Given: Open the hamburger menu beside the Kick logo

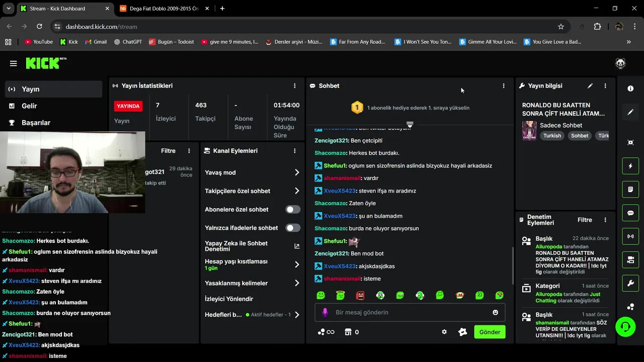Looking at the screenshot, I should (13, 63).
